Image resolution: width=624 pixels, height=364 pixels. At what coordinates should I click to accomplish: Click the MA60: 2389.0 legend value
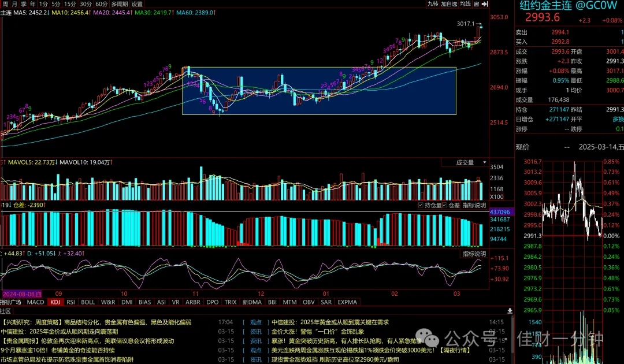195,13
